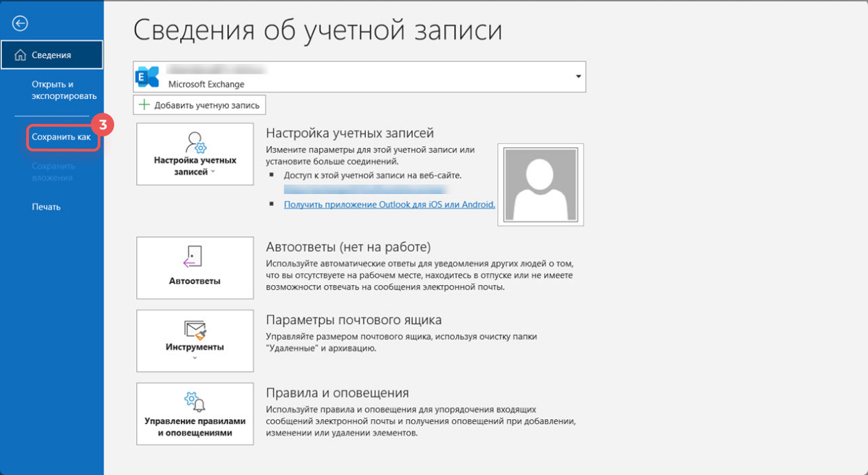This screenshot has height=475, width=868.
Task: Open link to get Outlook for iOS or Android
Action: pos(389,204)
